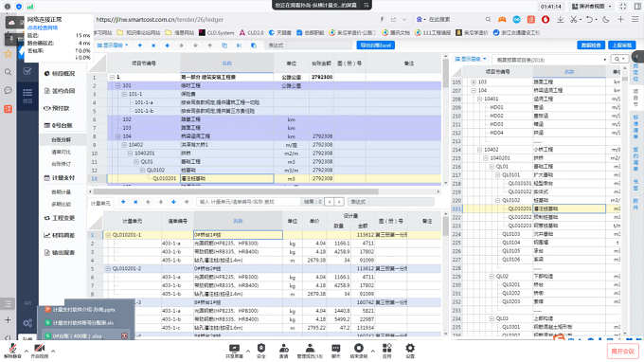This screenshot has height=362, width=644.
Task: Click the upper ledger horizontal scrollbar
Action: tap(235, 191)
